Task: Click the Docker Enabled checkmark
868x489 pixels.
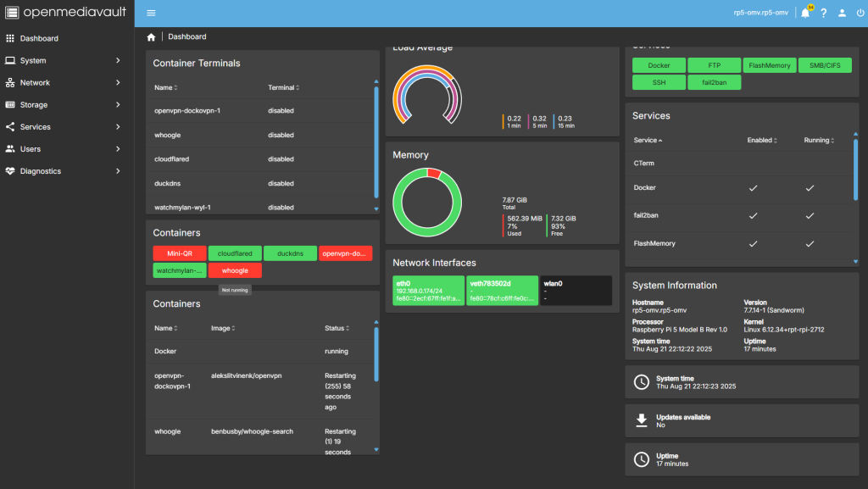Action: [x=753, y=187]
